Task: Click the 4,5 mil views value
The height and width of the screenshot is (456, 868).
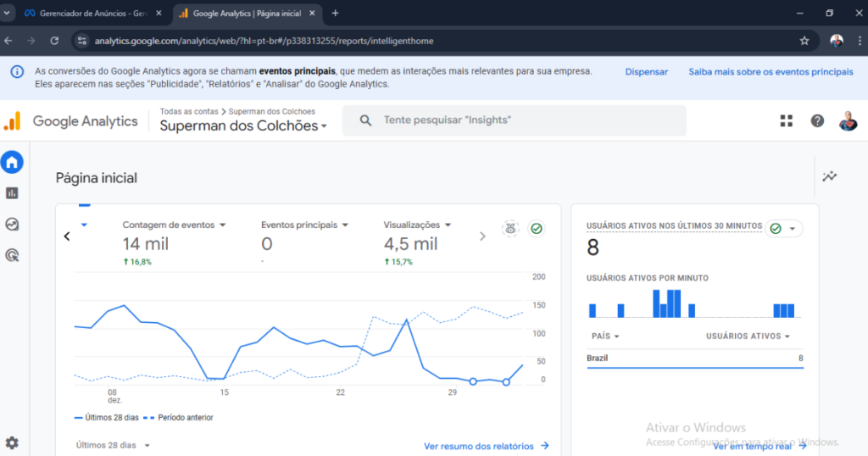Action: click(411, 244)
